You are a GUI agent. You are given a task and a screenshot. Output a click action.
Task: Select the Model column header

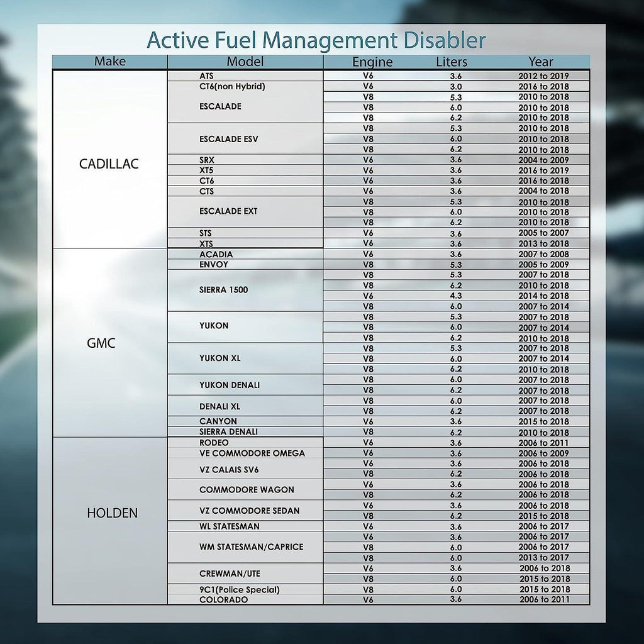[x=245, y=62]
